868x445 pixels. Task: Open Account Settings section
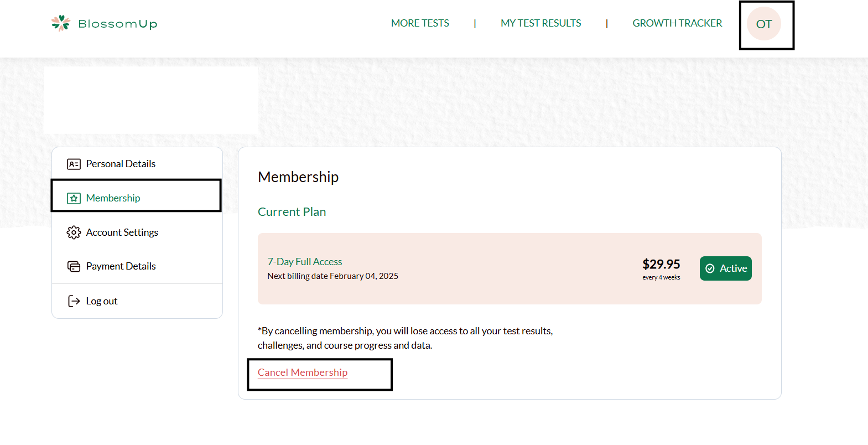point(122,232)
